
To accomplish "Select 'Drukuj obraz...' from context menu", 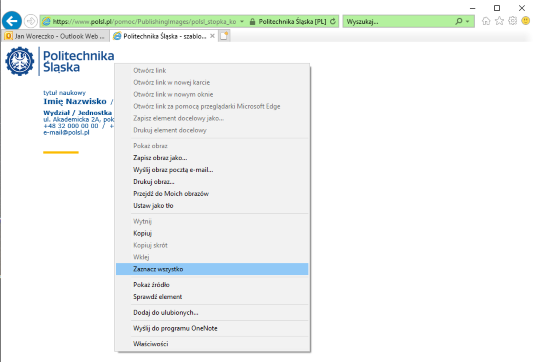I will point(212,182).
